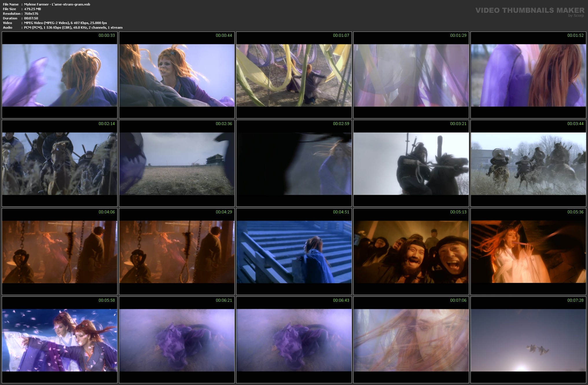Image resolution: width=588 pixels, height=385 pixels.
Task: Click the horsemen thumbnail at 00:02:14
Action: pyautogui.click(x=60, y=163)
